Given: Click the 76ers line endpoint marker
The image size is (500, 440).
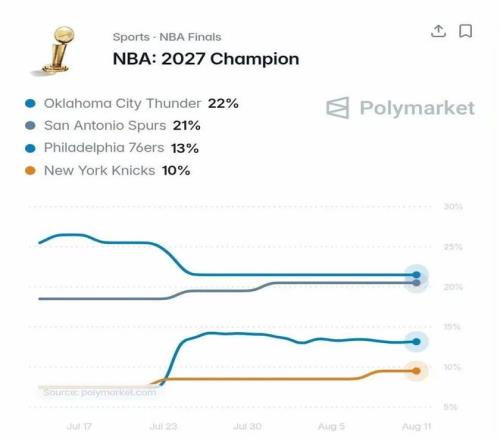Looking at the screenshot, I should point(416,342).
